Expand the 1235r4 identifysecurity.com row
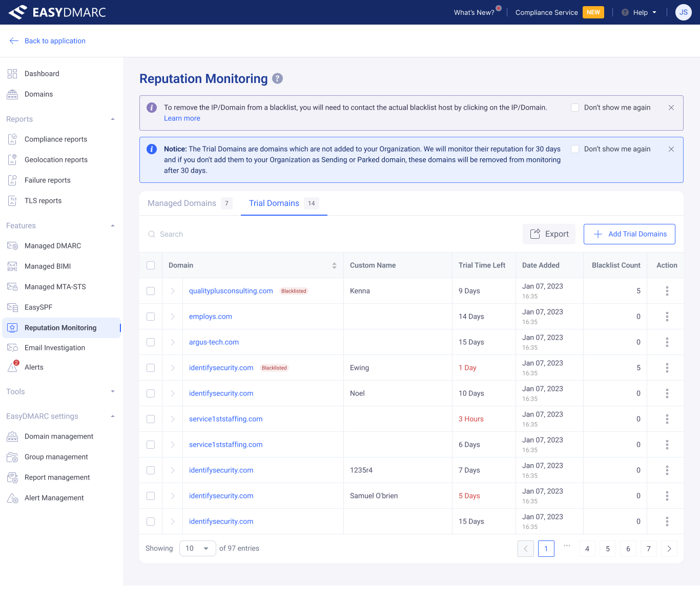The height and width of the screenshot is (604, 700). tap(173, 470)
